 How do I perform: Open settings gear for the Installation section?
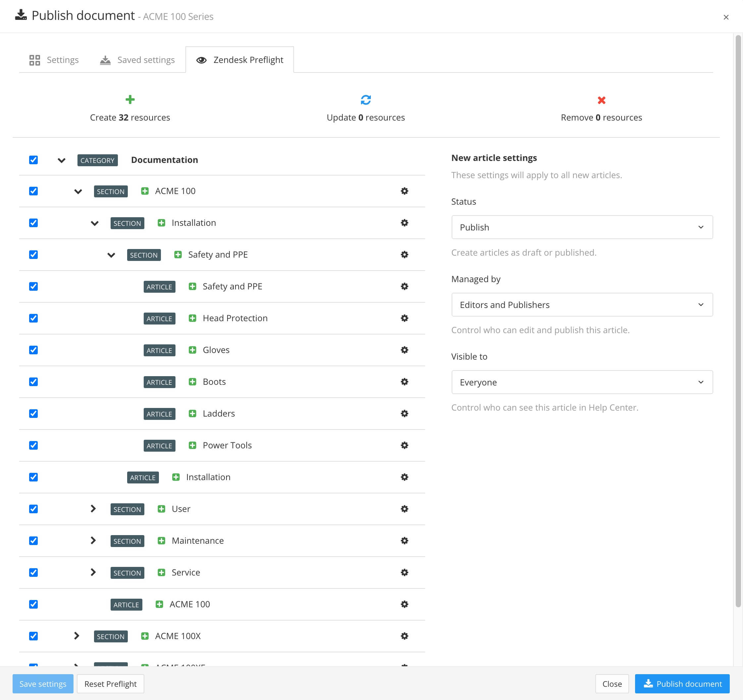404,223
